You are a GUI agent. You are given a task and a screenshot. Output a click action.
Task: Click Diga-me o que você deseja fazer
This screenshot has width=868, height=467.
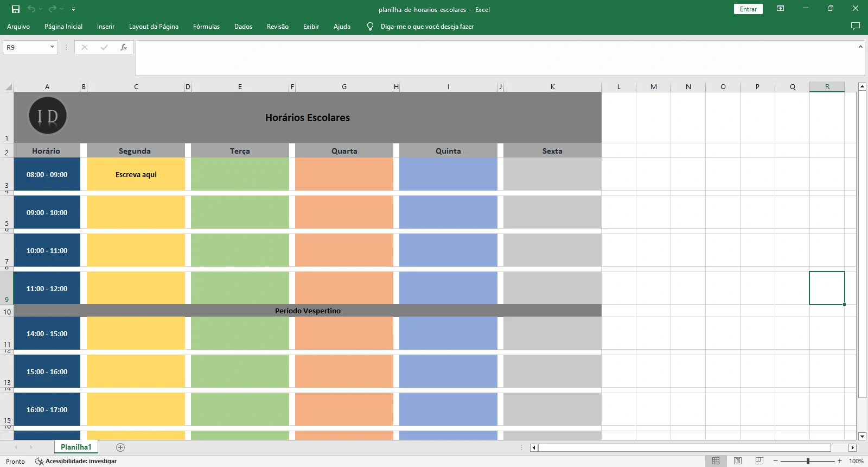427,26
